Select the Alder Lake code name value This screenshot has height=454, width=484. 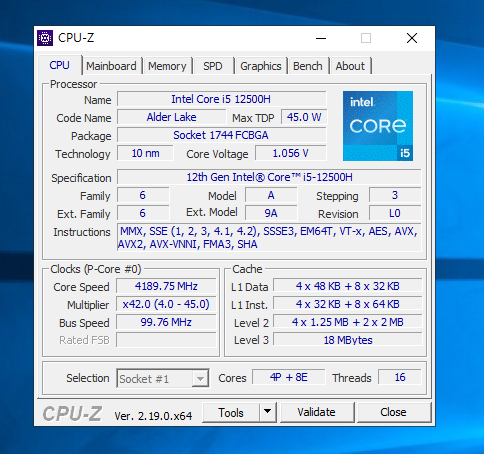point(171,117)
